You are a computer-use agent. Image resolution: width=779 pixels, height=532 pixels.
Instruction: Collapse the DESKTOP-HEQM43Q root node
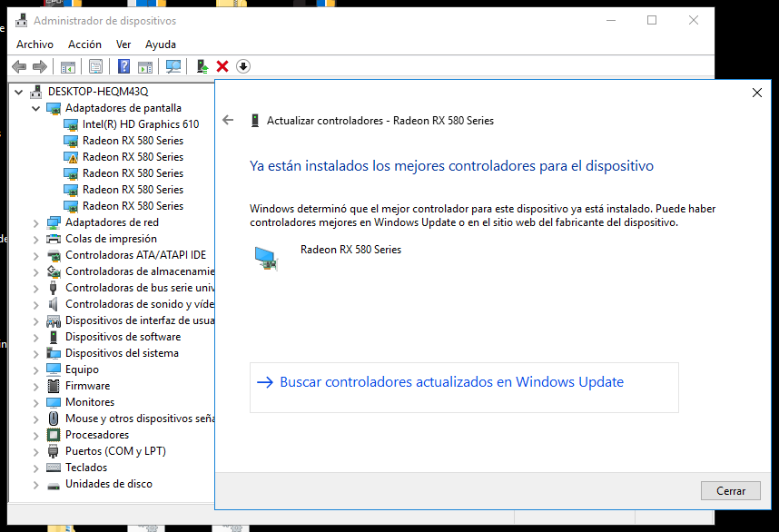[x=19, y=92]
